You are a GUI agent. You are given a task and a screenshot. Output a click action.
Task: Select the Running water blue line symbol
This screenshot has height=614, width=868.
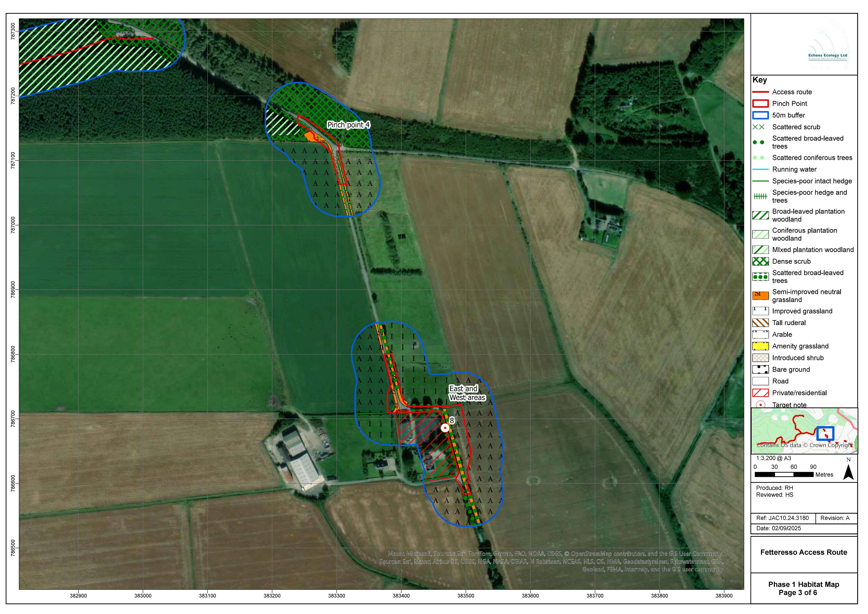(760, 169)
